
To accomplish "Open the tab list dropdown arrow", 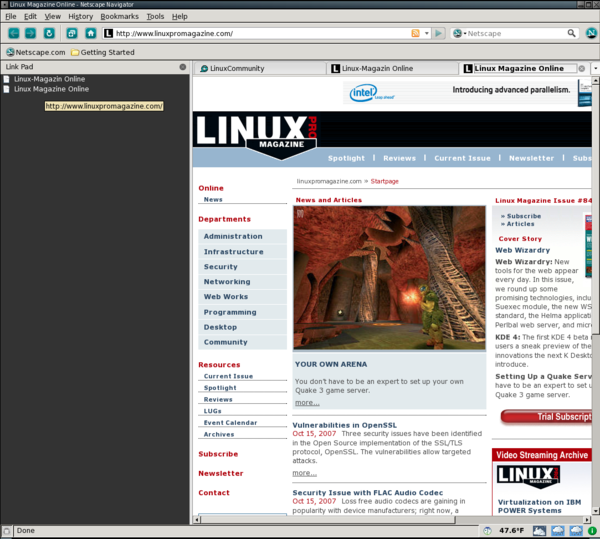I will point(595,68).
